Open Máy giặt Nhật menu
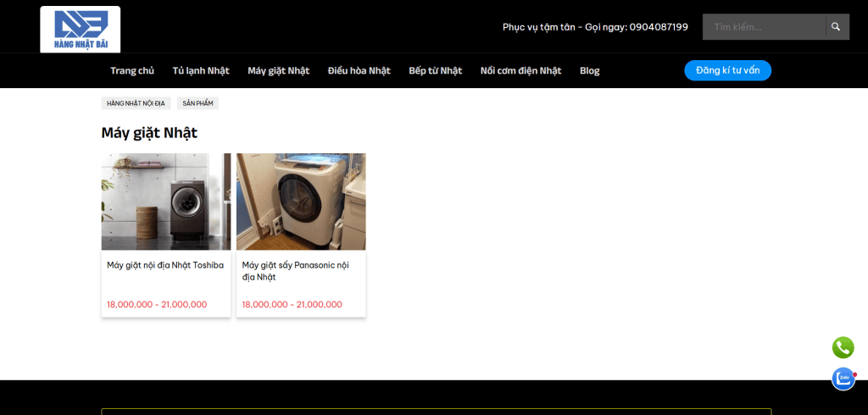Screen dimensions: 868x415 [x=278, y=71]
